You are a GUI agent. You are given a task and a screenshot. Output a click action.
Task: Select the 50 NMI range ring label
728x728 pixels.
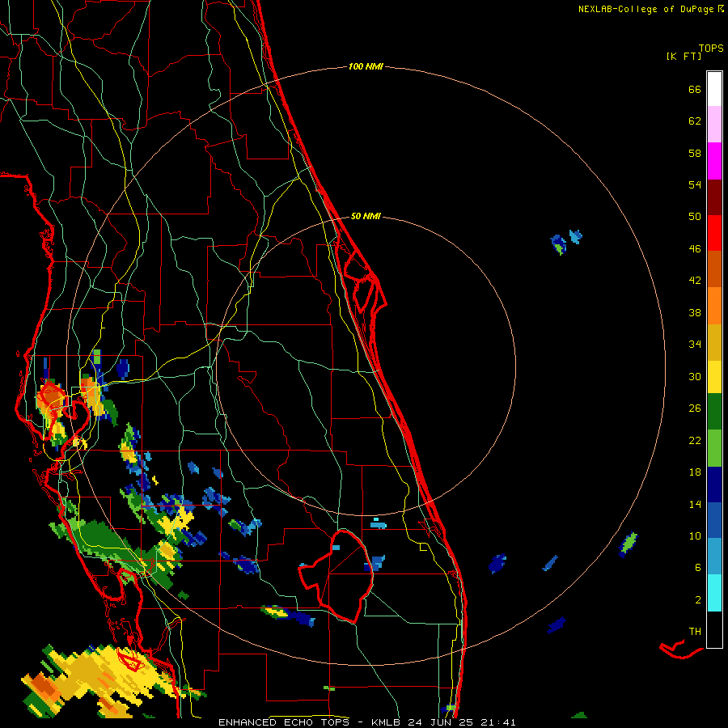pyautogui.click(x=366, y=216)
